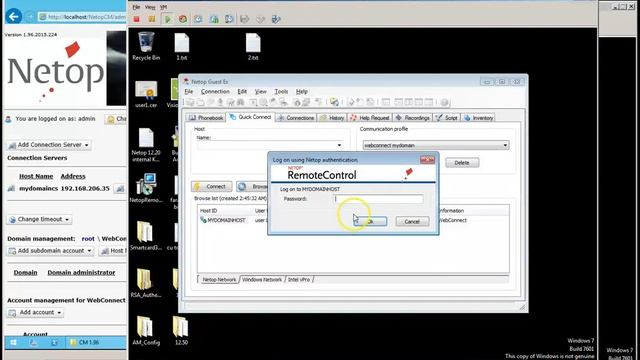640x360 pixels.
Task: Open the Change timeout dropdown
Action: (39, 219)
